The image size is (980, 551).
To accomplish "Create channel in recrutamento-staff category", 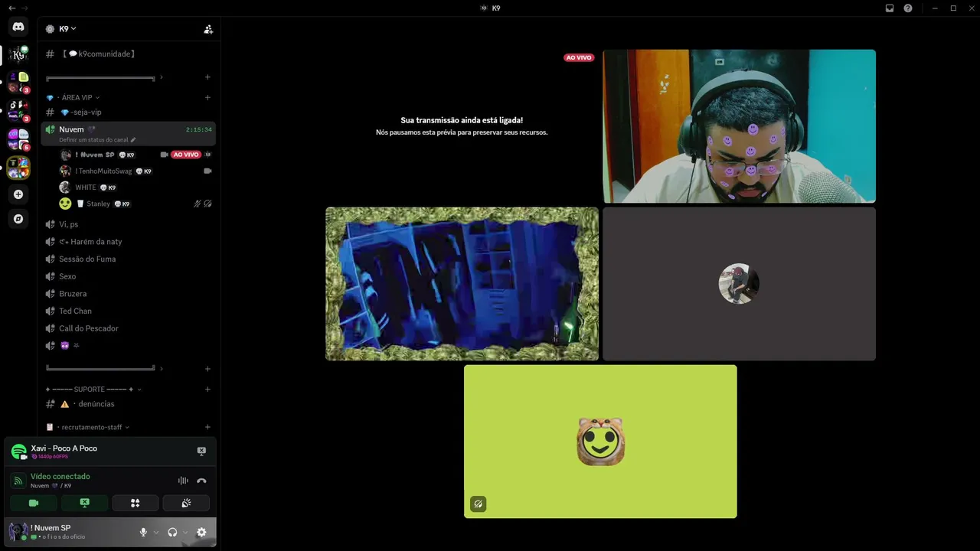I will tap(207, 427).
